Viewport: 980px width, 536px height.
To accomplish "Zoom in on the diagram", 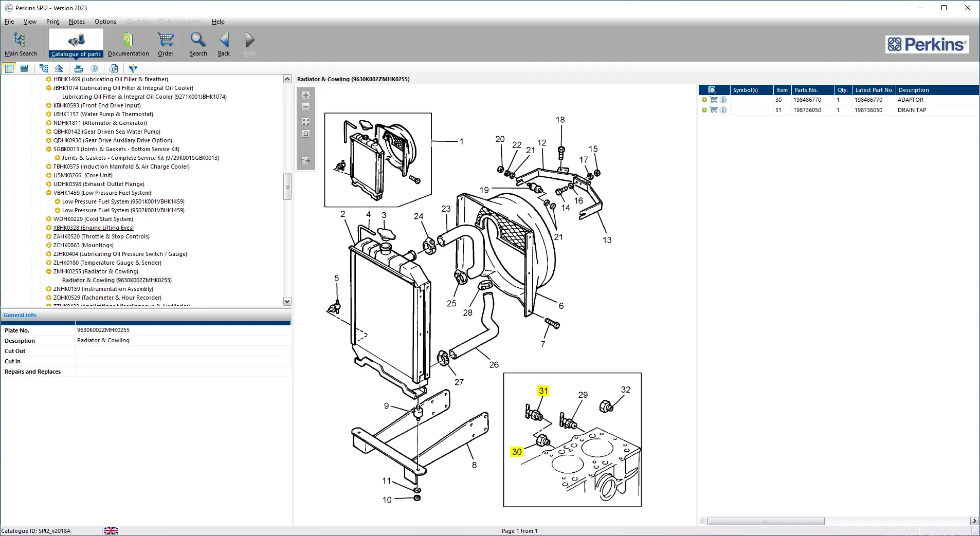I will (x=306, y=95).
